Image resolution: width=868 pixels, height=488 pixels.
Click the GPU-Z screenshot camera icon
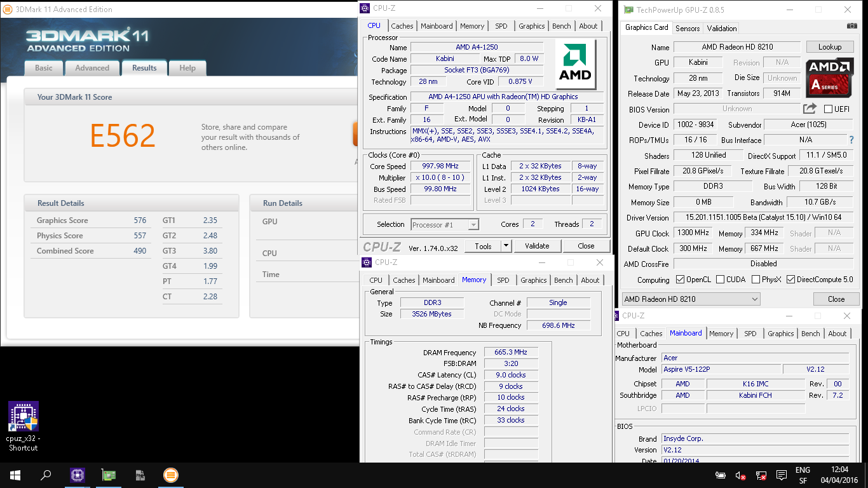click(x=851, y=26)
